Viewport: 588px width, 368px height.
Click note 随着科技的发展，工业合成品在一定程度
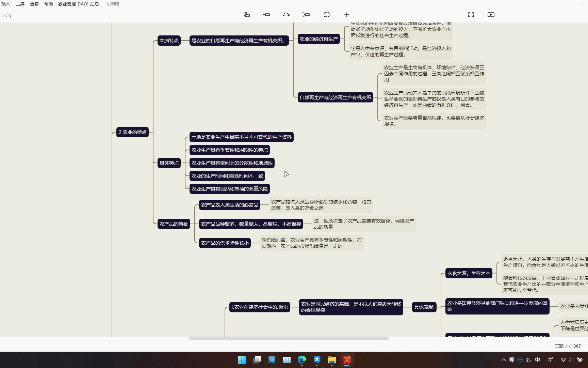544,284
